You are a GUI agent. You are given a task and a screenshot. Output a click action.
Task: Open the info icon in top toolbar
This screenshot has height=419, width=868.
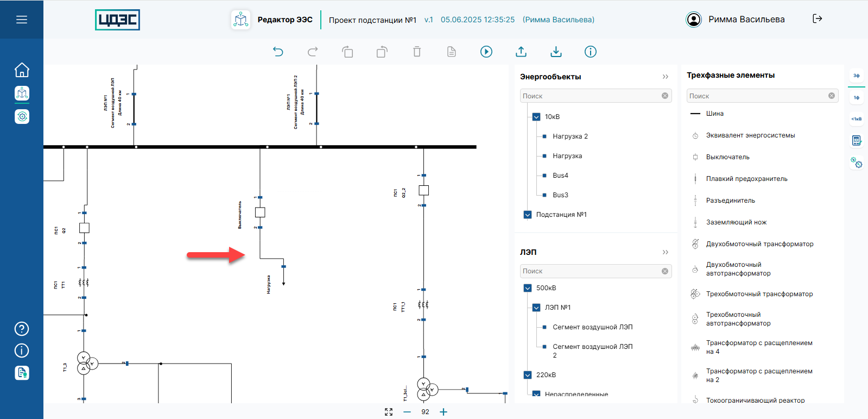click(x=591, y=52)
